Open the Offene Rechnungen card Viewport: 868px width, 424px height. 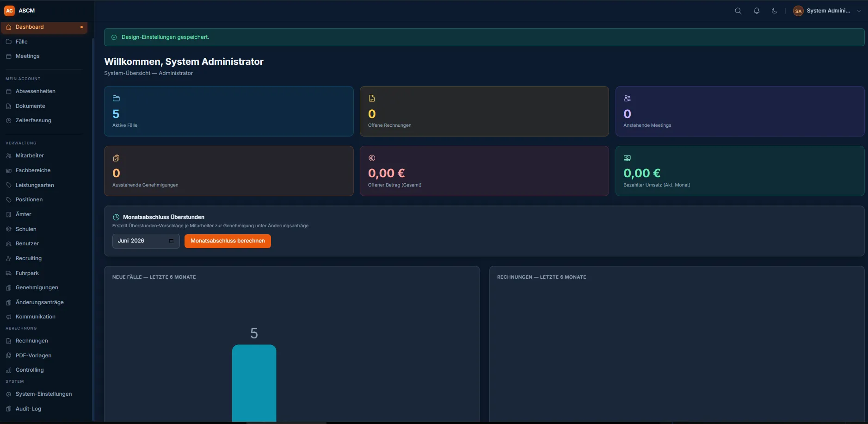[x=484, y=111]
